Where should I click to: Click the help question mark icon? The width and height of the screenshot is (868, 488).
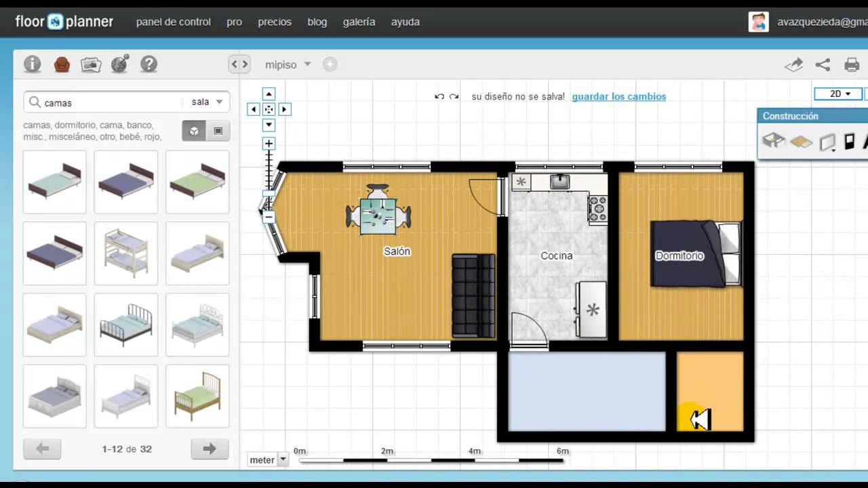click(x=149, y=64)
